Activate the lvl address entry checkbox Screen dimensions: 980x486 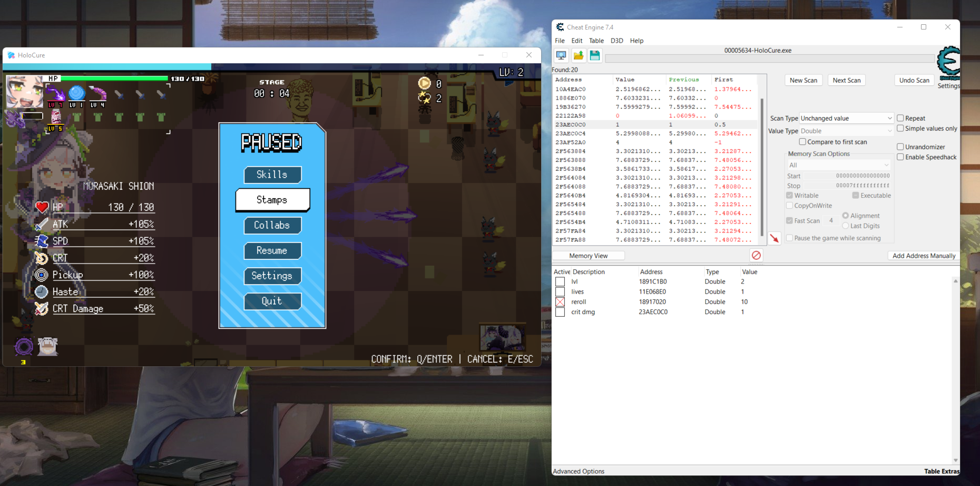pyautogui.click(x=560, y=281)
